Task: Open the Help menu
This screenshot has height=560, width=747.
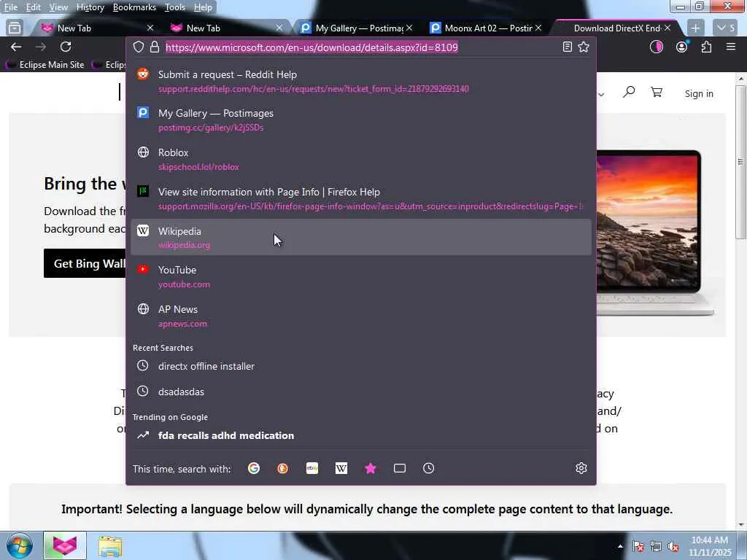Action: tap(203, 7)
